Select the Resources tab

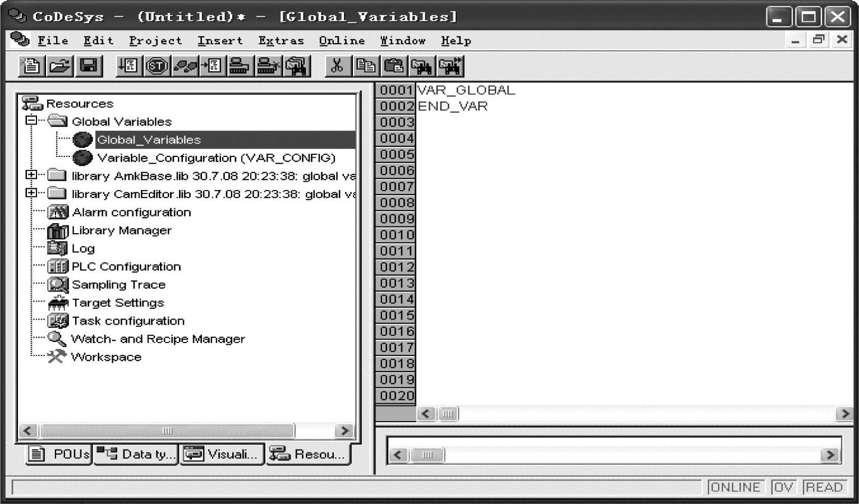click(308, 454)
